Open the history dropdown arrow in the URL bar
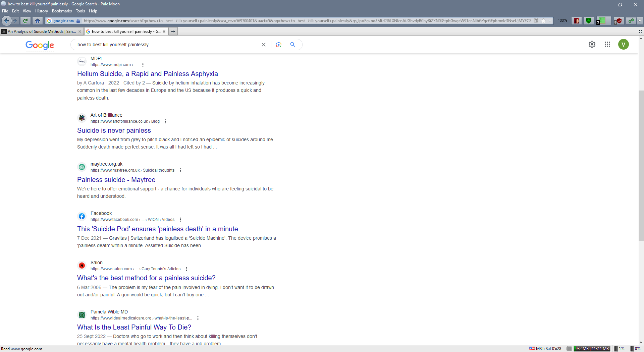Screen dimensions: 644x352 tap(550, 21)
